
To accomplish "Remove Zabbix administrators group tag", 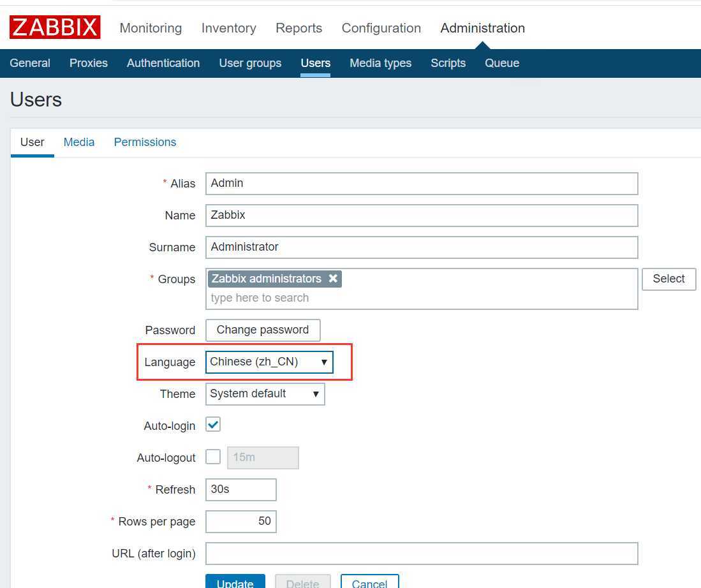I will [x=332, y=279].
